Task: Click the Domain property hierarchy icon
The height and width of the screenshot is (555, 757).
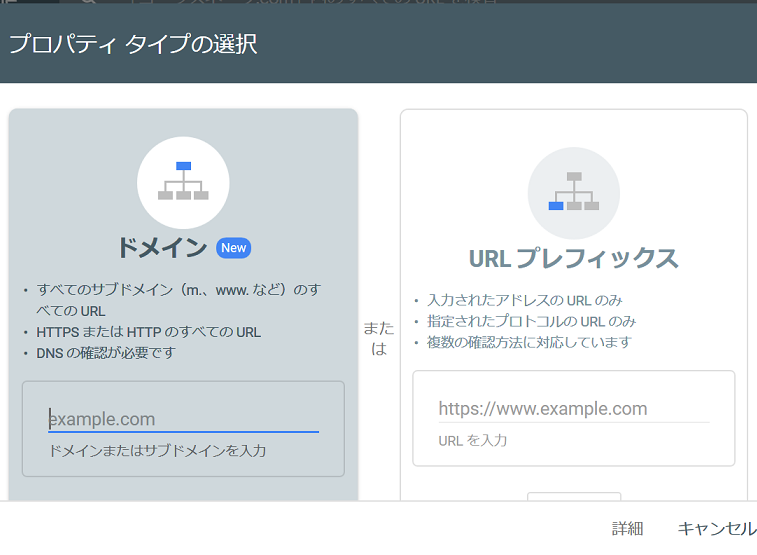Action: pyautogui.click(x=183, y=182)
